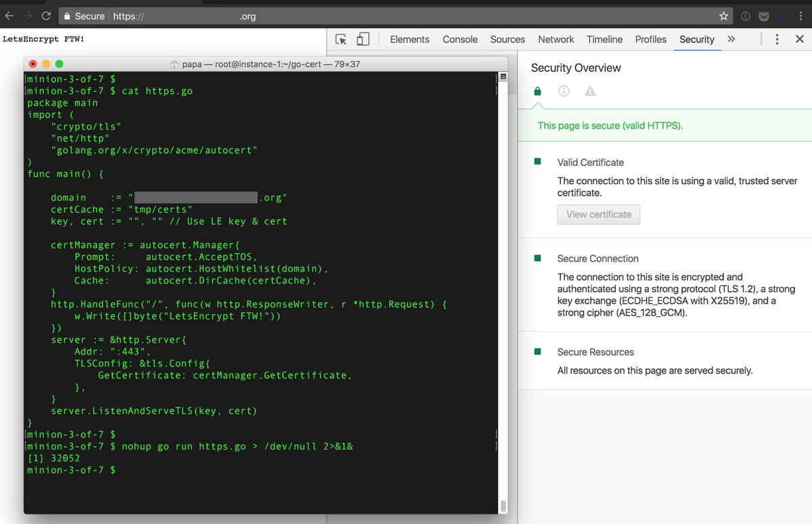Click 'server.ListenAndServeTLS(key, cert)' line

pos(154,411)
